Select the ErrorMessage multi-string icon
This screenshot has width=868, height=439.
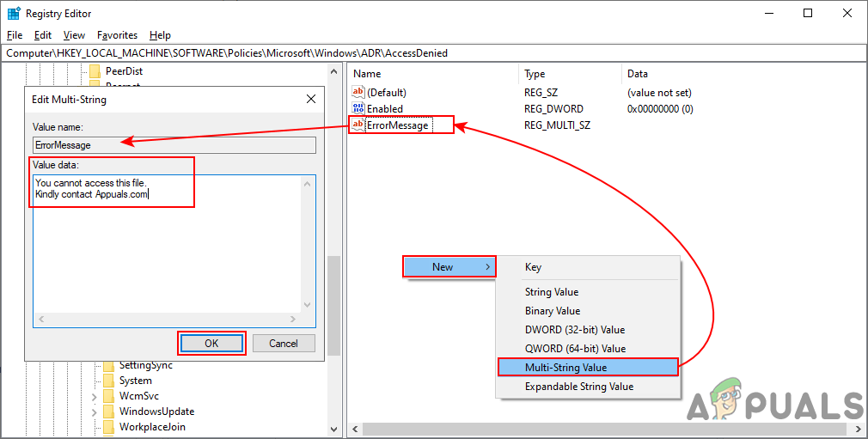358,125
